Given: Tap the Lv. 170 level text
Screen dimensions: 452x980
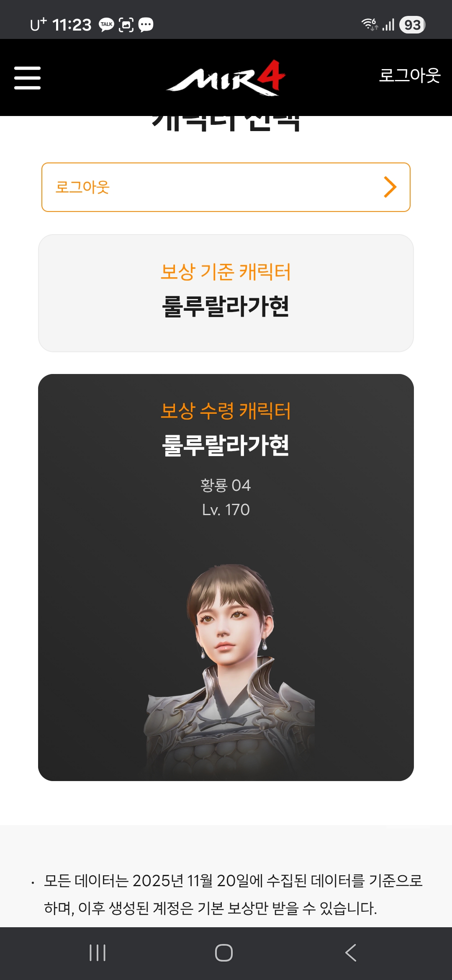Looking at the screenshot, I should pos(226,510).
